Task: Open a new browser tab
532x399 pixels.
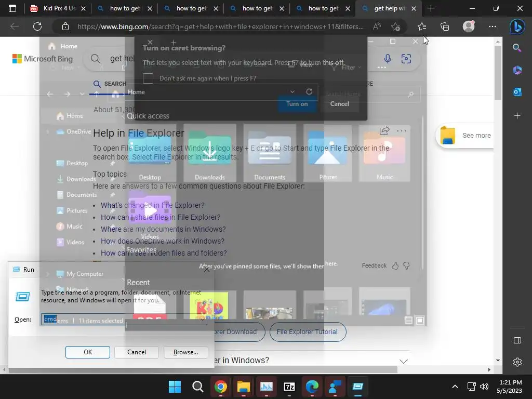Action: (431, 8)
